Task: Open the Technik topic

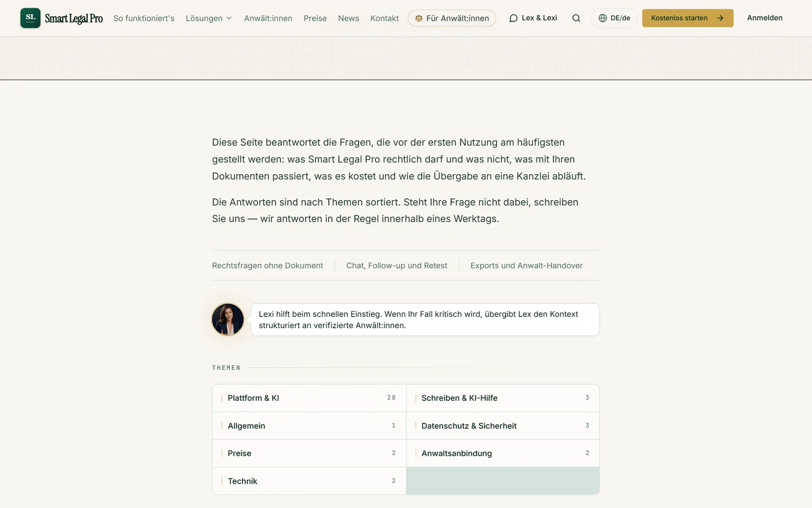Action: [309, 481]
